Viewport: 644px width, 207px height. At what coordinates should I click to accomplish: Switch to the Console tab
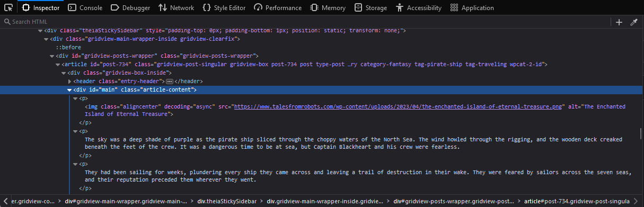85,8
